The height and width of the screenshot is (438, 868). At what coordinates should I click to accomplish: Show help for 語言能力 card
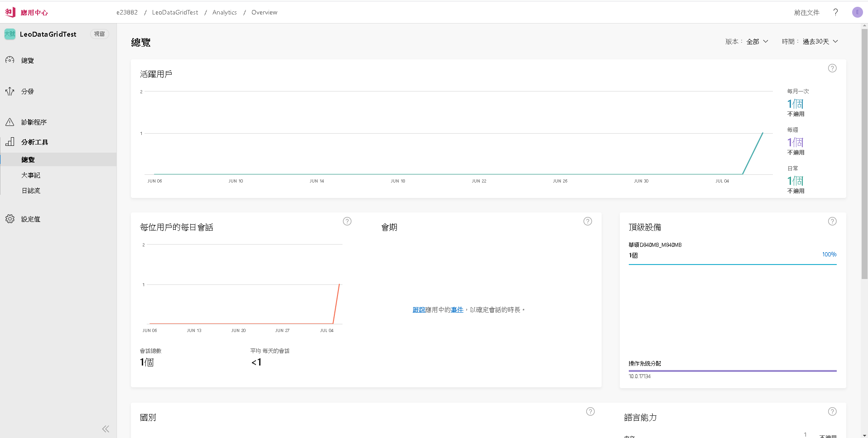point(832,411)
